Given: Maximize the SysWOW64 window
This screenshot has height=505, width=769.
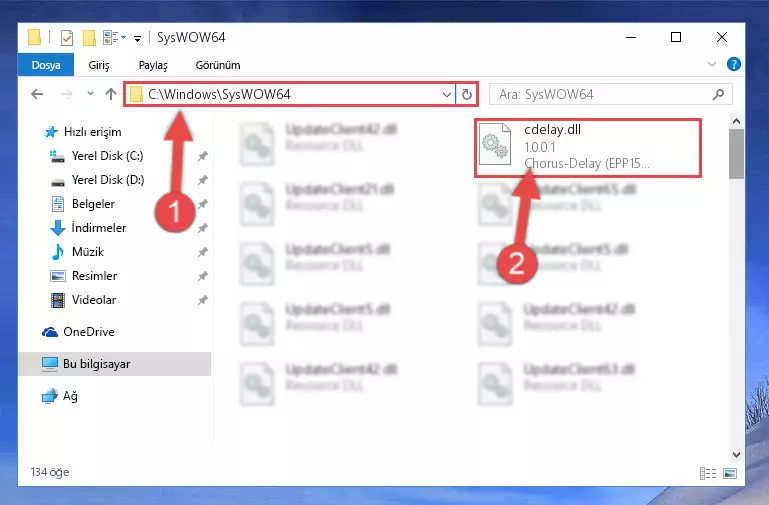Looking at the screenshot, I should click(676, 37).
